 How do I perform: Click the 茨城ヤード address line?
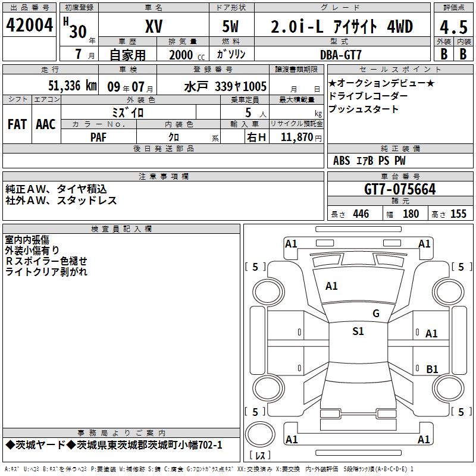(x=114, y=445)
